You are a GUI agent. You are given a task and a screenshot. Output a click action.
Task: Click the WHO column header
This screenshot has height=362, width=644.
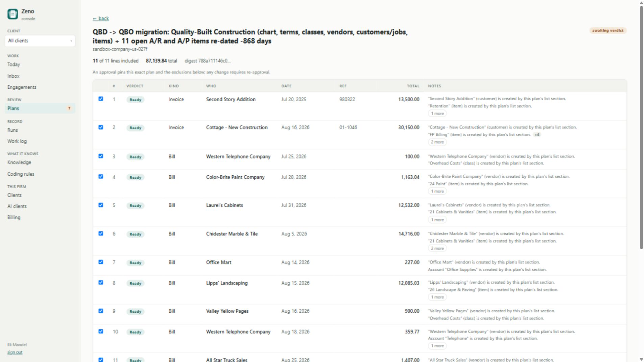pyautogui.click(x=211, y=86)
